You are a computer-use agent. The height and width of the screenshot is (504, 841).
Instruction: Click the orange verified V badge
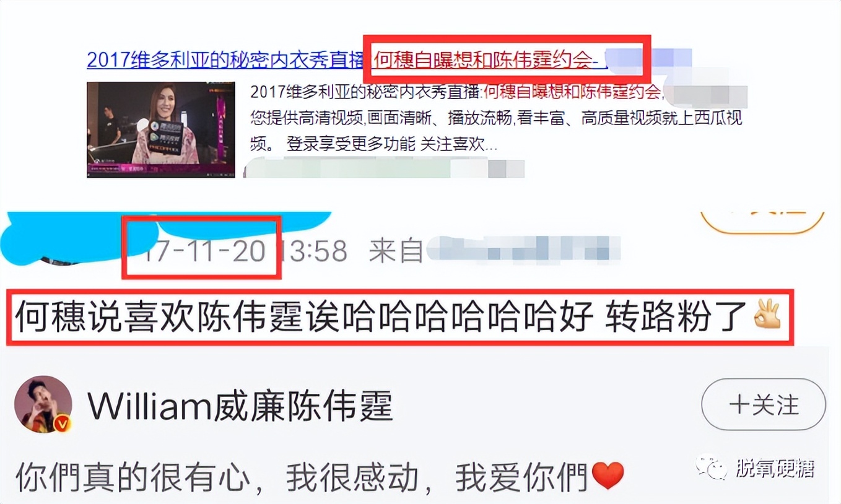(63, 424)
